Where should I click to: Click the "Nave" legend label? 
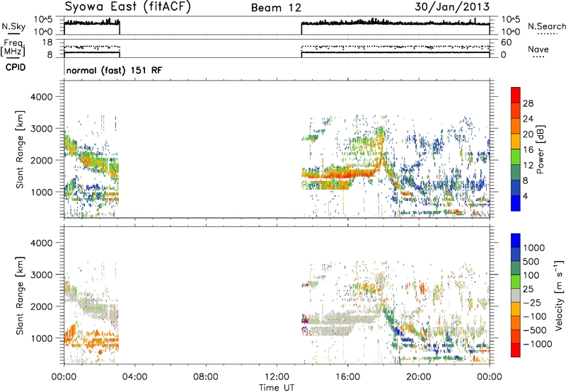click(x=538, y=49)
